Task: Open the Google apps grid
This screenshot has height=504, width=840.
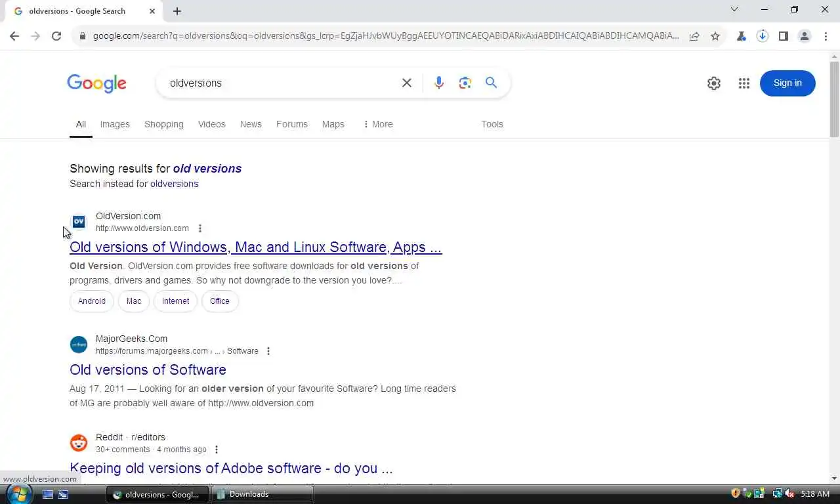Action: (744, 83)
